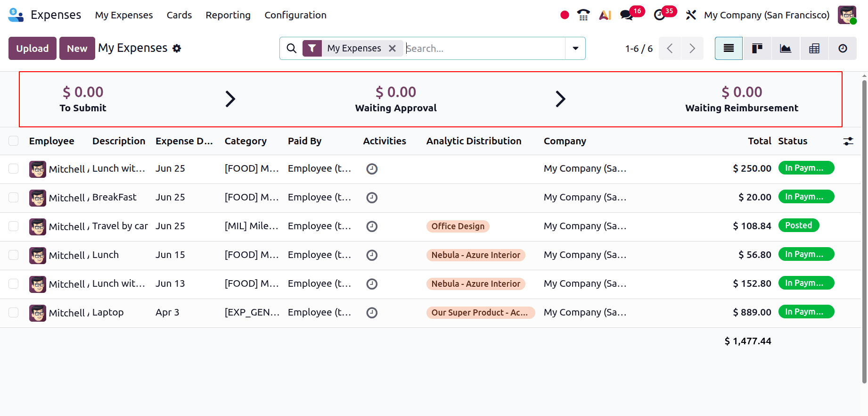
Task: Select the Jun 15 Lunch expense checkbox
Action: tap(14, 255)
